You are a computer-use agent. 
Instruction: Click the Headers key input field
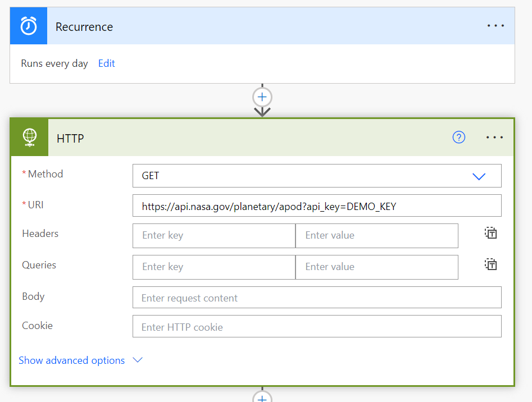[x=214, y=236]
